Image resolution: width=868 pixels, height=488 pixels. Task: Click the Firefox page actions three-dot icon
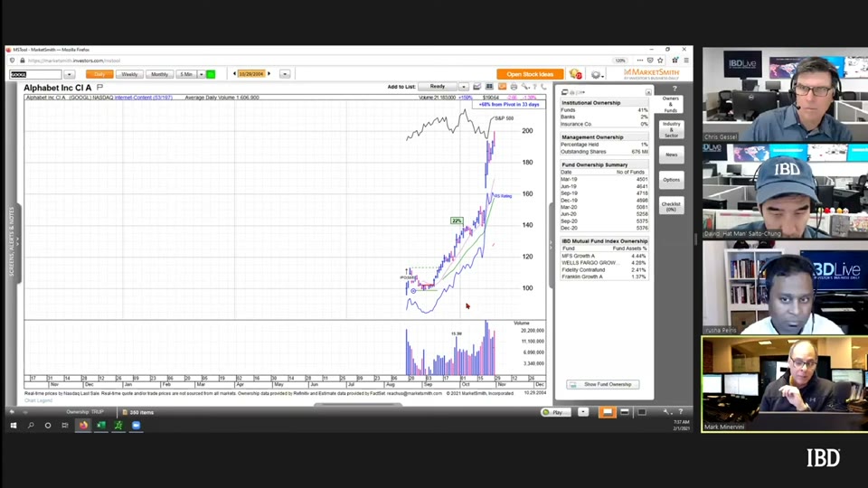click(640, 61)
